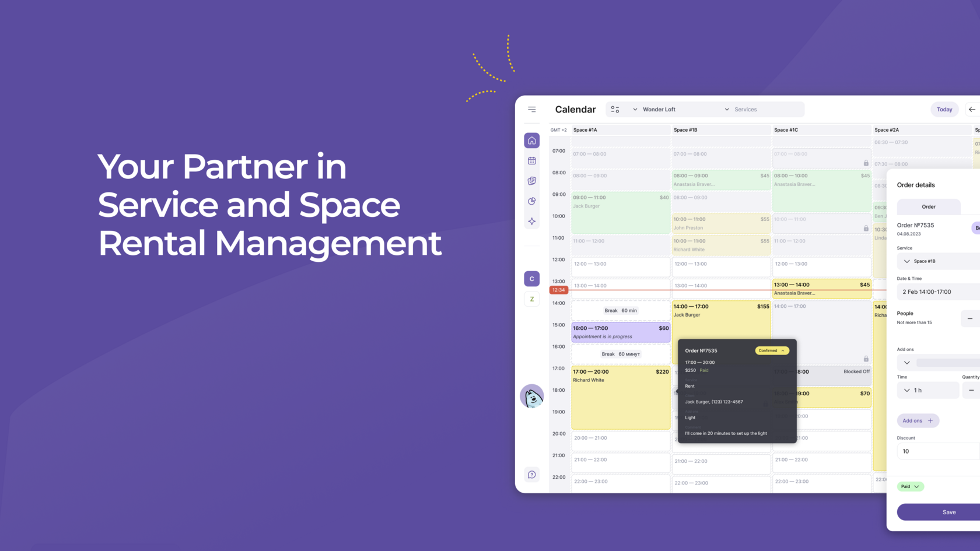Switch to the Order tab

point(929,206)
